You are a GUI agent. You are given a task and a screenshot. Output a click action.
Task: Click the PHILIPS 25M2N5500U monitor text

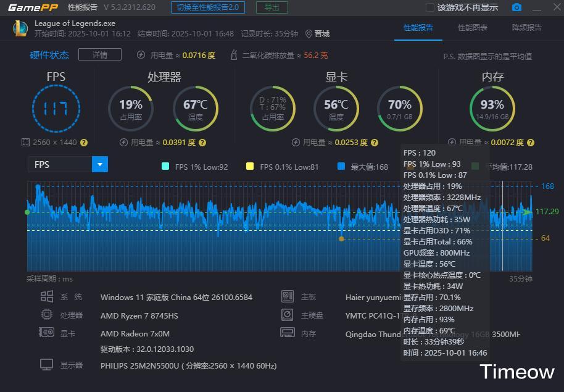(x=188, y=365)
